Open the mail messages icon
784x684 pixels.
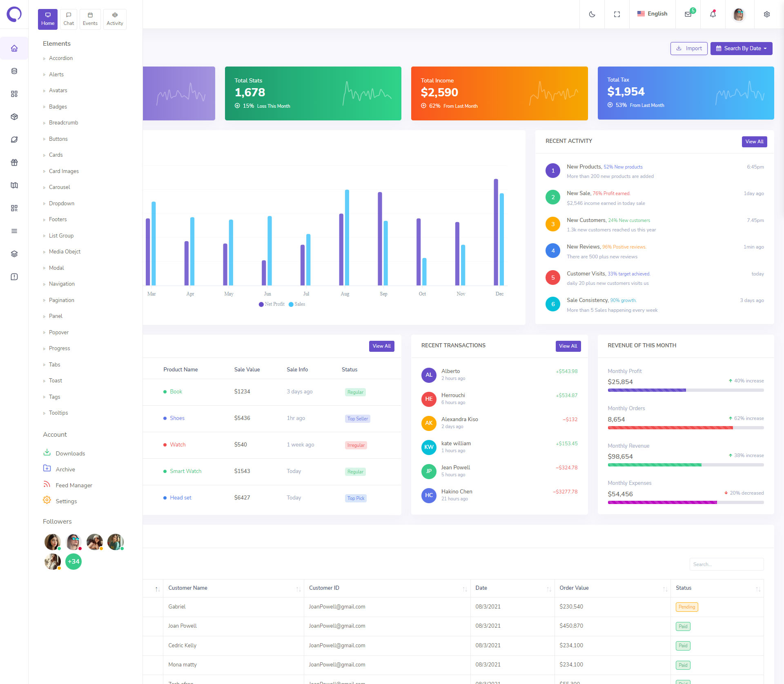pos(688,14)
